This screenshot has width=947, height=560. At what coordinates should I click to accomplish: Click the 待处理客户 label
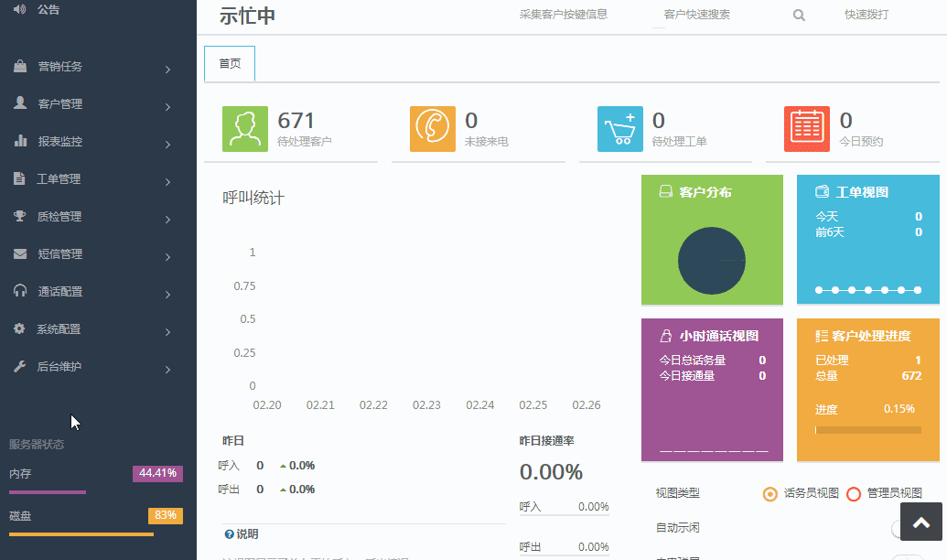(x=305, y=141)
